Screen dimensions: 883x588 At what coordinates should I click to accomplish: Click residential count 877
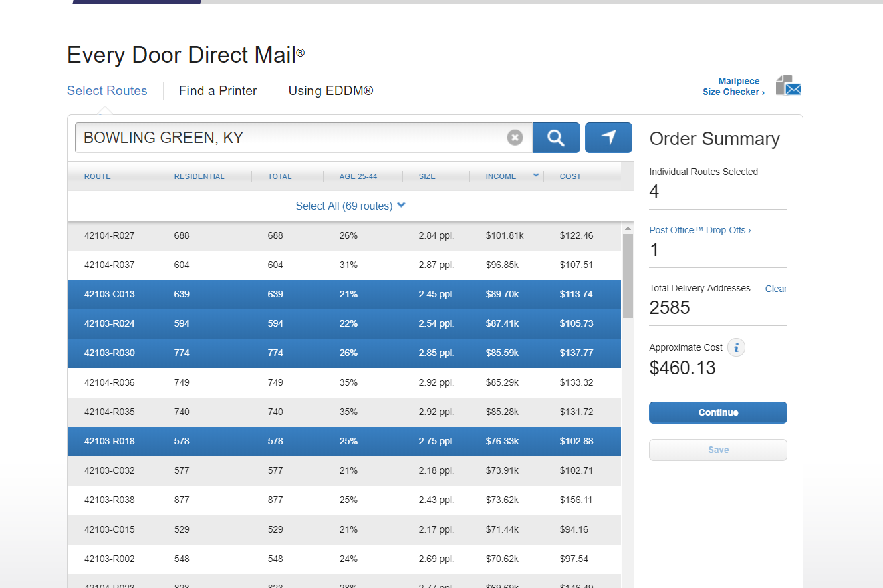tap(182, 500)
